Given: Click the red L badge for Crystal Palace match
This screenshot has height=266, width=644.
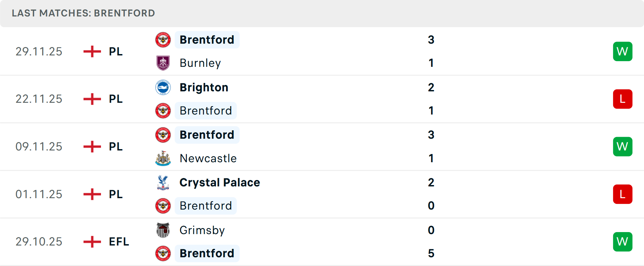Looking at the screenshot, I should click(x=623, y=194).
